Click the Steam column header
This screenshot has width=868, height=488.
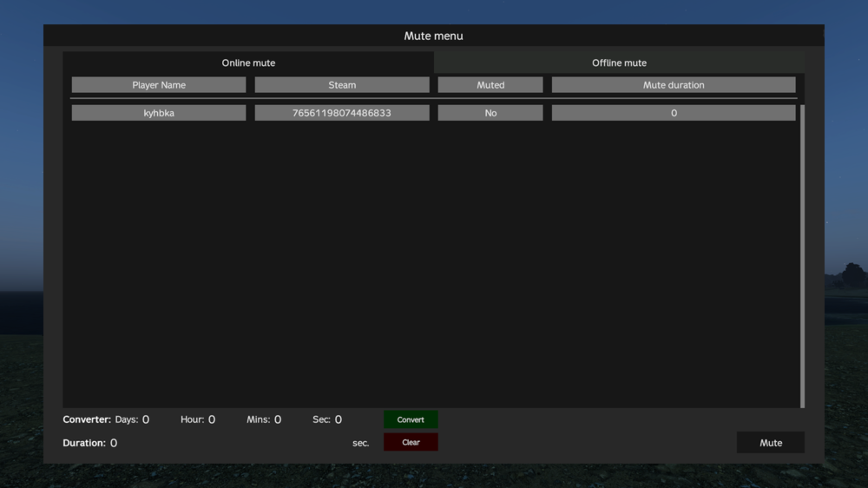click(x=341, y=85)
